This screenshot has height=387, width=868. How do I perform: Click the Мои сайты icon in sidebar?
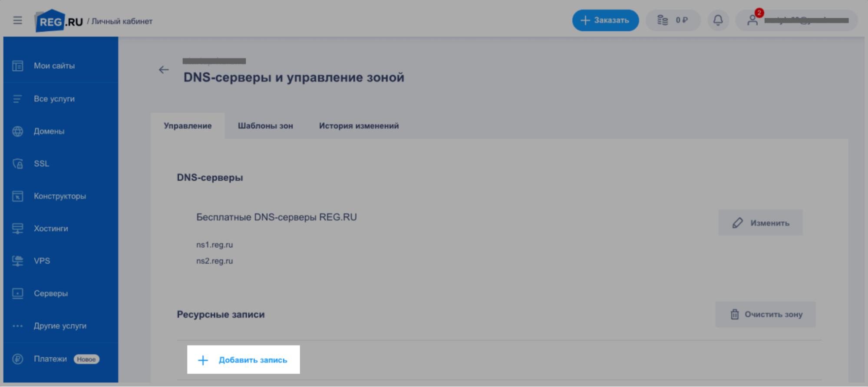pos(18,66)
